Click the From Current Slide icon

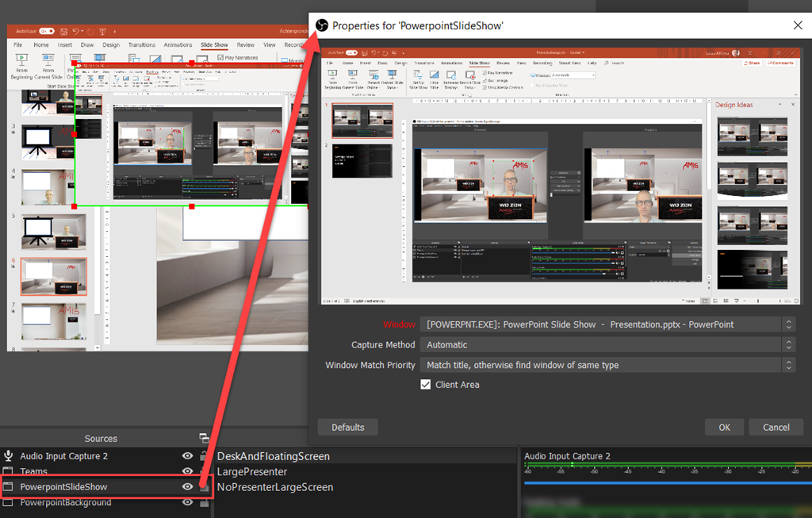48,59
